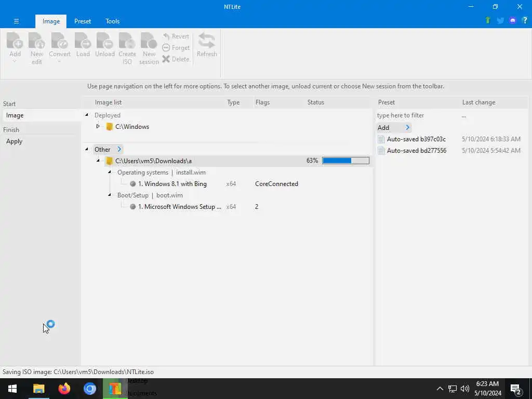Open the NTLite taskbar button
The image size is (532, 399).
[115, 389]
